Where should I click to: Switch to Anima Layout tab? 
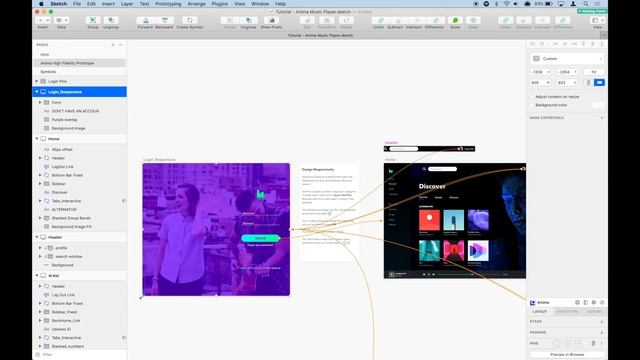pos(540,311)
